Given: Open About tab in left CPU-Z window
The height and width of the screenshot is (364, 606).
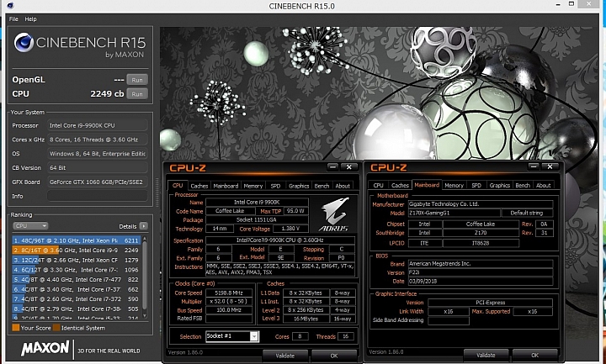Looking at the screenshot, I should click(343, 186).
